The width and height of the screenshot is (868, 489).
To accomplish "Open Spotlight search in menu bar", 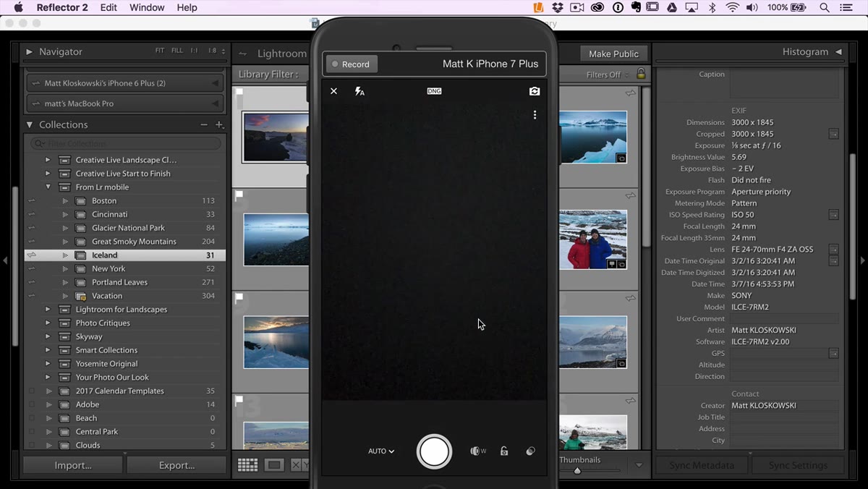I will point(825,7).
